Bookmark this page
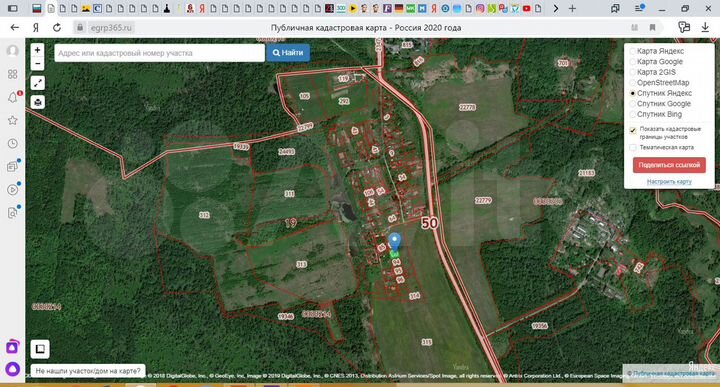Screen dimensions: 720x387 coord(652,28)
